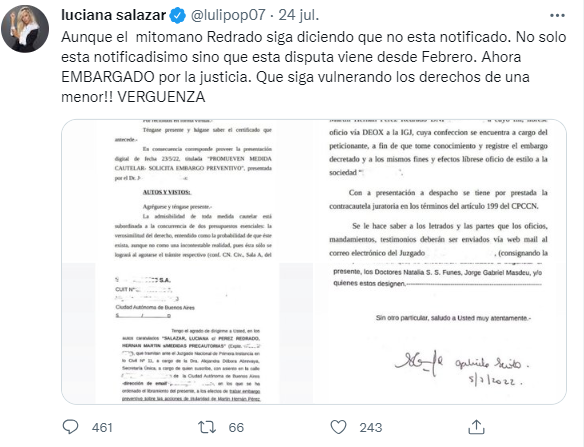View the 461 replies count
584x447 pixels.
pos(102,428)
